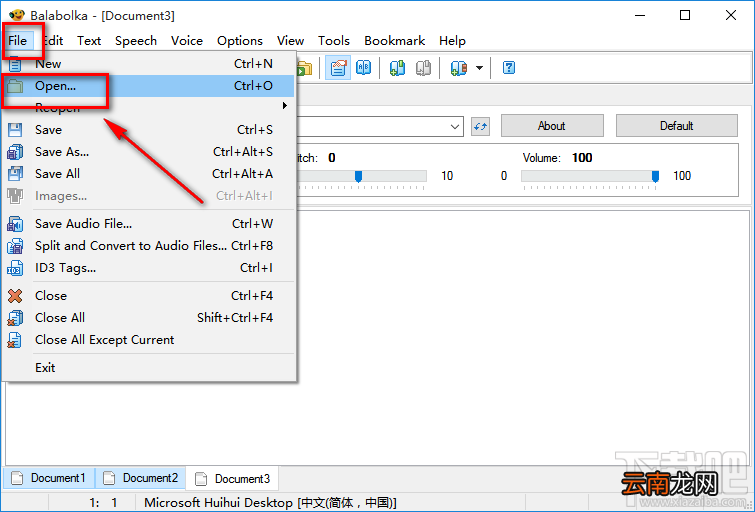Open the Help menu

pyautogui.click(x=452, y=40)
